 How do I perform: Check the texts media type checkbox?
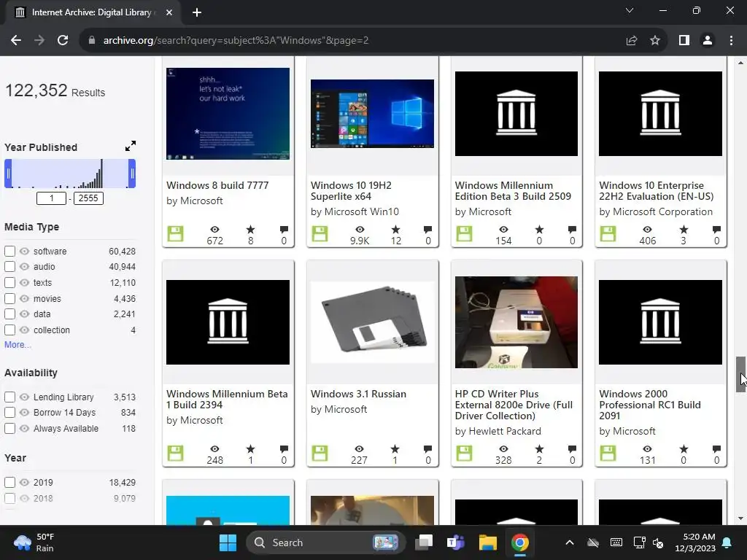point(9,282)
